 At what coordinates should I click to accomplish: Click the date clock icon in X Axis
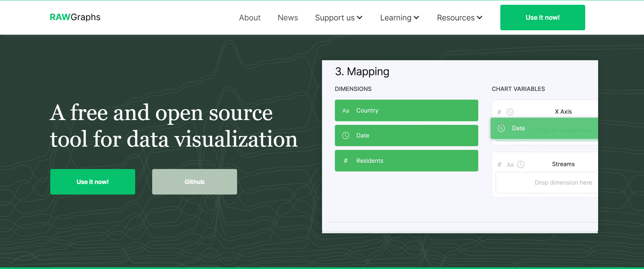pos(510,112)
